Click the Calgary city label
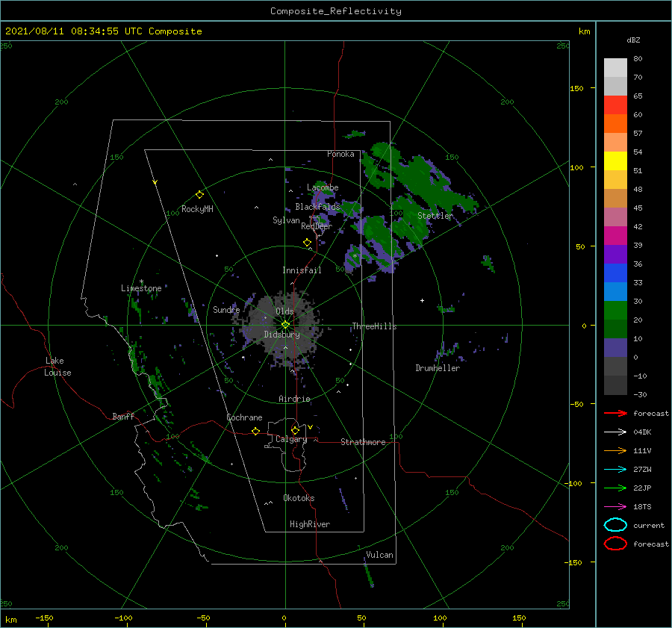This screenshot has height=628, width=672. (x=291, y=439)
